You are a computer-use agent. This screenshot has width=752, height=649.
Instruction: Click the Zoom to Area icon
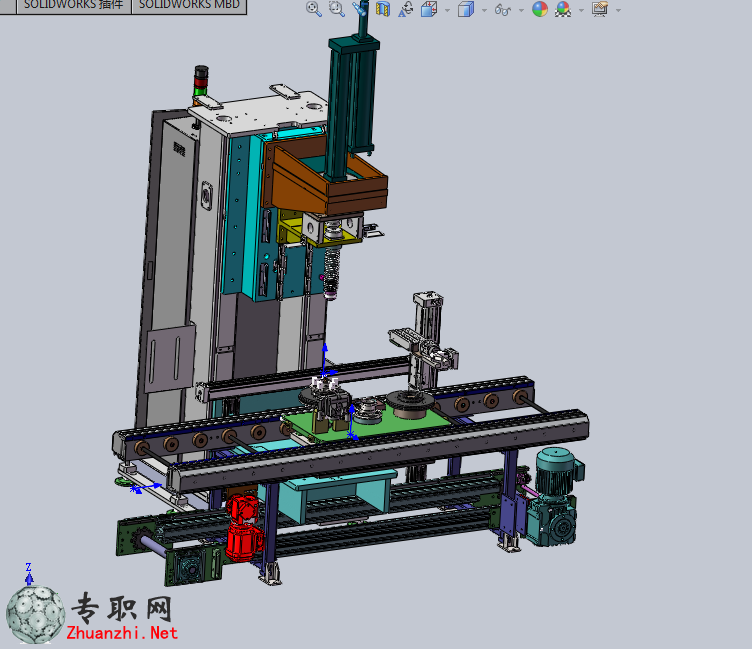337,9
